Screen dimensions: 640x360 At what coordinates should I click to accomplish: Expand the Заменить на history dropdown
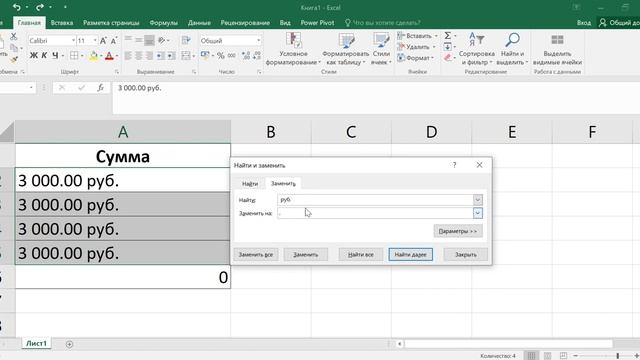coord(478,213)
